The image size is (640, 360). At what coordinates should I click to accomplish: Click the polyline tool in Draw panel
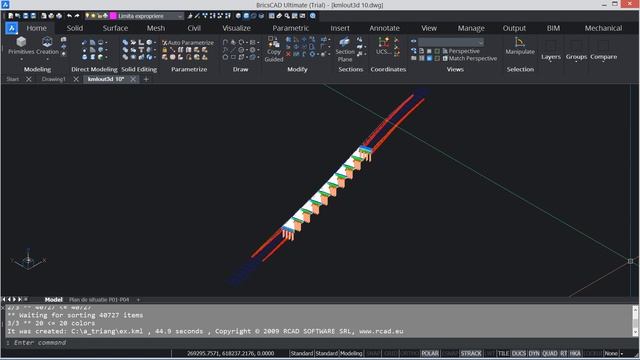coord(225,42)
